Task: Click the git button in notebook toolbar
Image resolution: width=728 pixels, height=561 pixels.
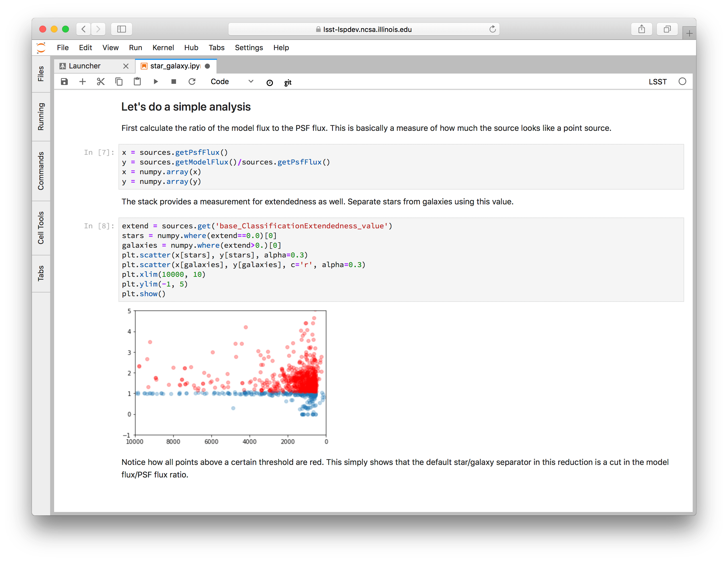Action: click(x=288, y=83)
